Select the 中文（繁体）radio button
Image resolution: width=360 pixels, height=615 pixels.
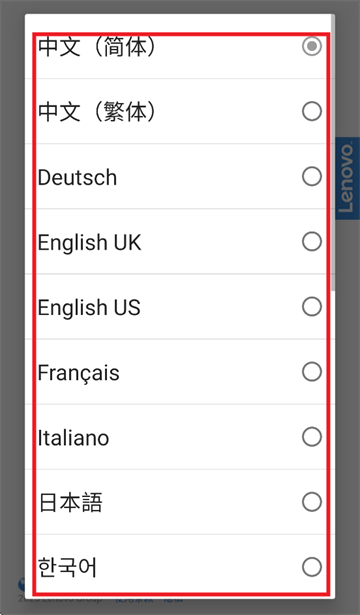(312, 111)
